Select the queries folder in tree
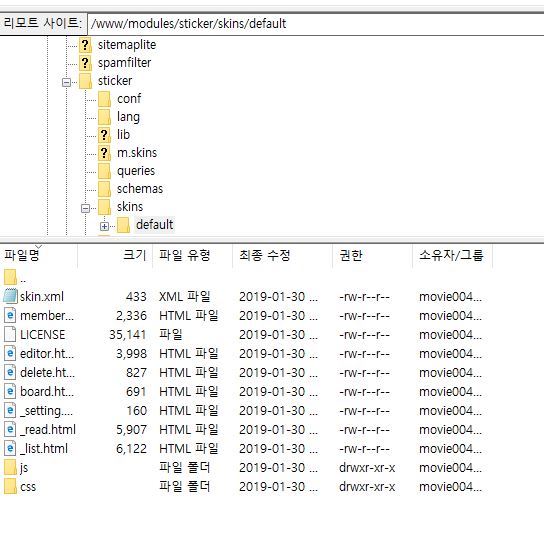This screenshot has width=544, height=550. [x=136, y=171]
